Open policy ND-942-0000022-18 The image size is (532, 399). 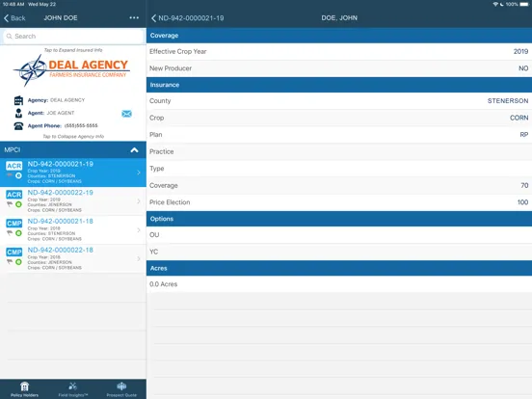(x=73, y=258)
